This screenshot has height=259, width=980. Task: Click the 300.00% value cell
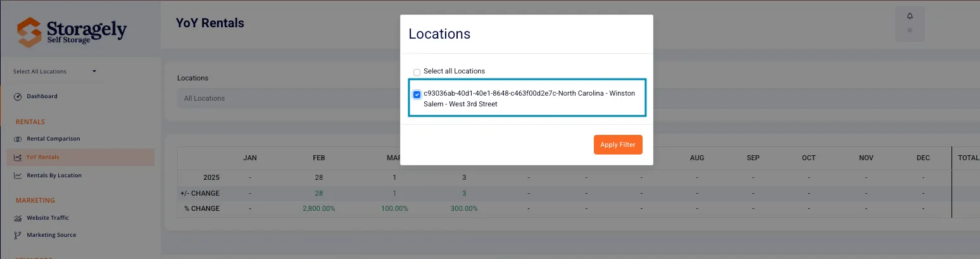click(x=464, y=208)
